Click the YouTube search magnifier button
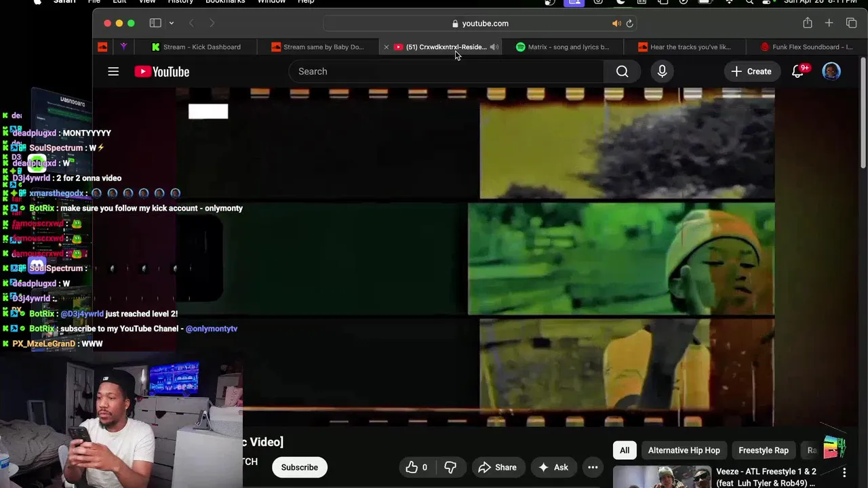The width and height of the screenshot is (868, 488). [622, 71]
